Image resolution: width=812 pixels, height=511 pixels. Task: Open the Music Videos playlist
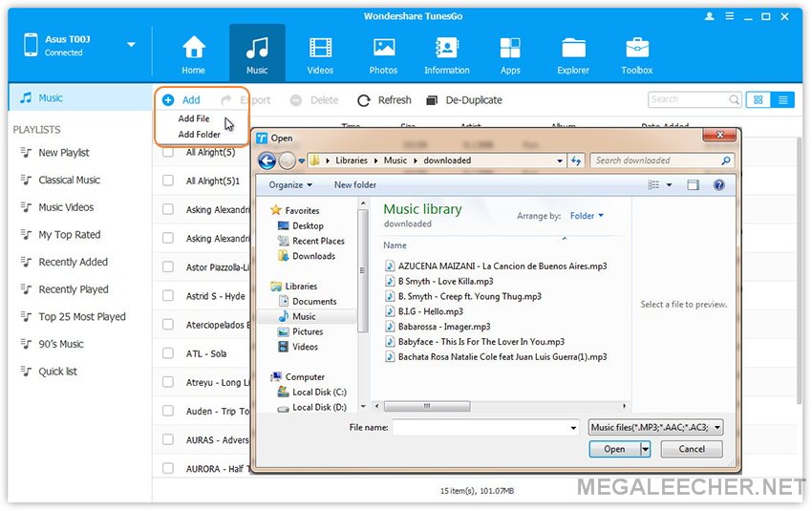pyautogui.click(x=66, y=207)
